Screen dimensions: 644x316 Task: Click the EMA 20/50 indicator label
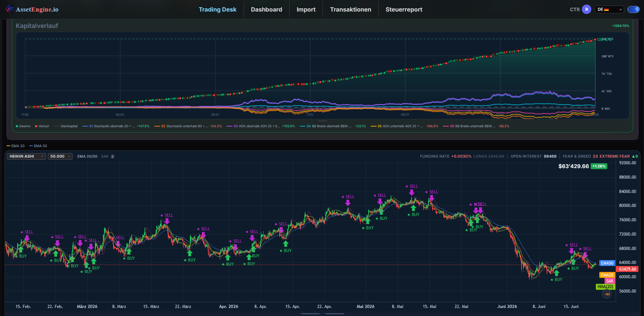click(87, 157)
